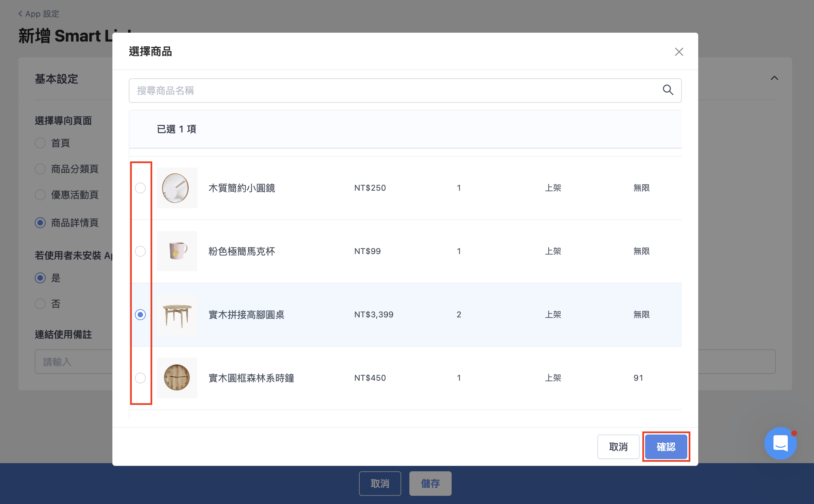Click 取消 in the product dialog
The width and height of the screenshot is (814, 504).
pyautogui.click(x=618, y=447)
